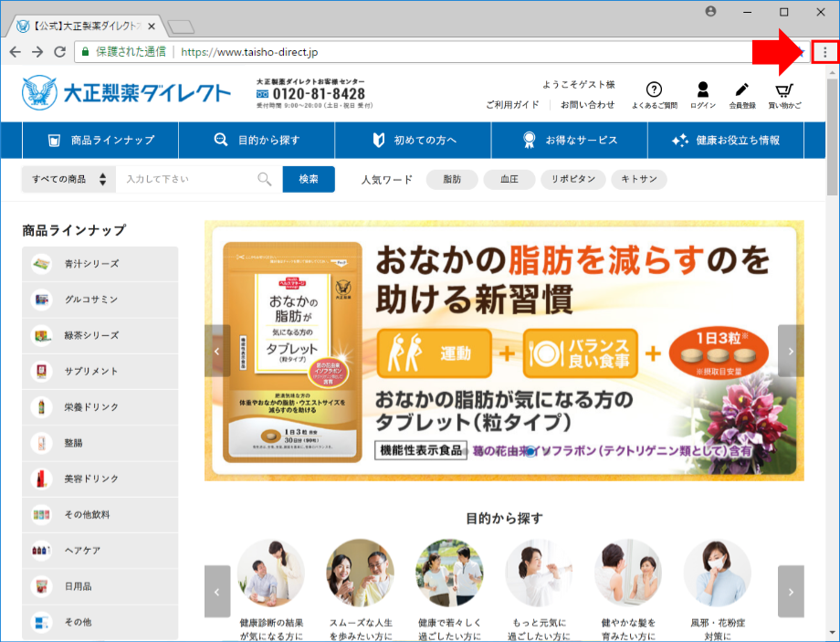Click the green padlock security icon
The image size is (840, 642).
[x=85, y=52]
